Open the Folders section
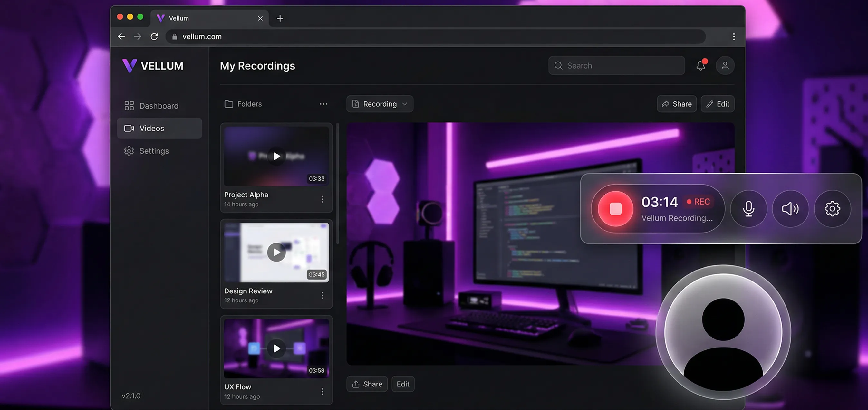 243,104
